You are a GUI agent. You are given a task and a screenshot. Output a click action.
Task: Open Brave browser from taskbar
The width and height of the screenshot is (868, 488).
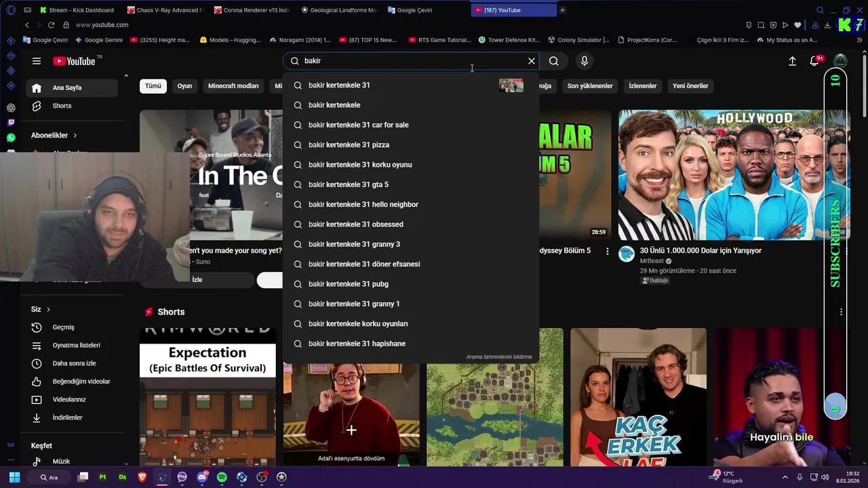point(142,477)
